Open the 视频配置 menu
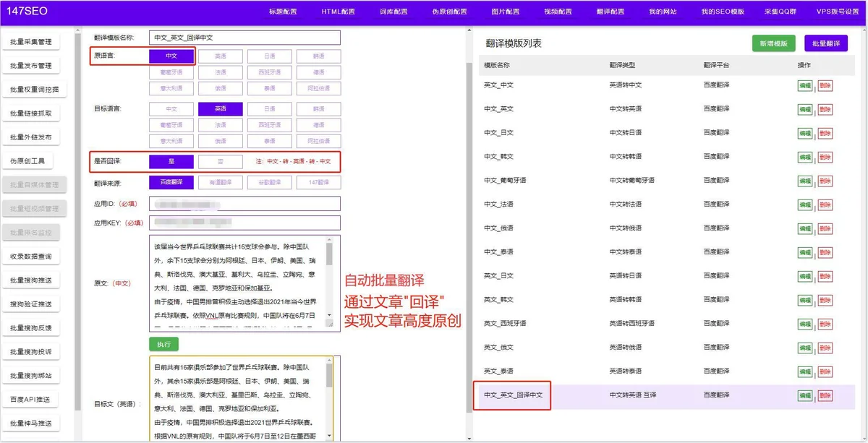Screen dimensions: 868x443 pyautogui.click(x=558, y=12)
